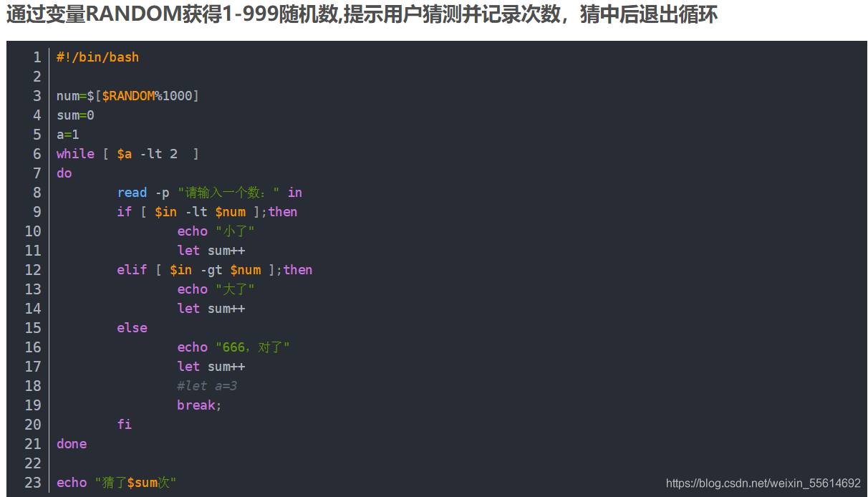The height and width of the screenshot is (497, 868).
Task: Click the elif [ $in -gt $num ] line
Action: point(215,270)
